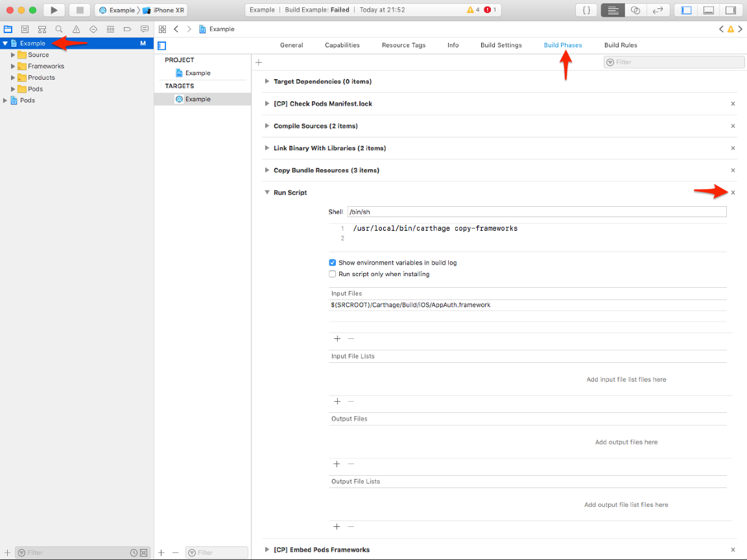
Task: Show the find navigator magnifier
Action: (x=59, y=29)
